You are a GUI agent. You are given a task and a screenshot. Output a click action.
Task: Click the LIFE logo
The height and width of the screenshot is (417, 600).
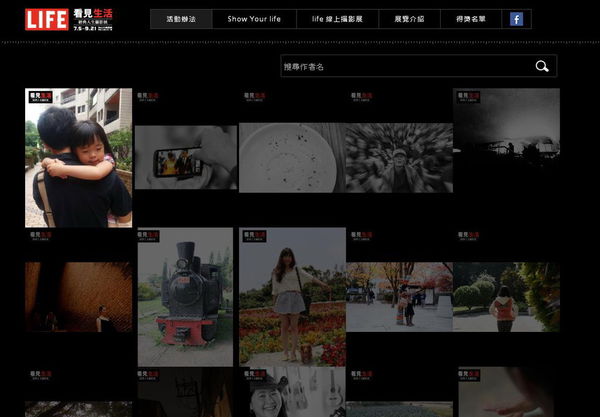47,18
